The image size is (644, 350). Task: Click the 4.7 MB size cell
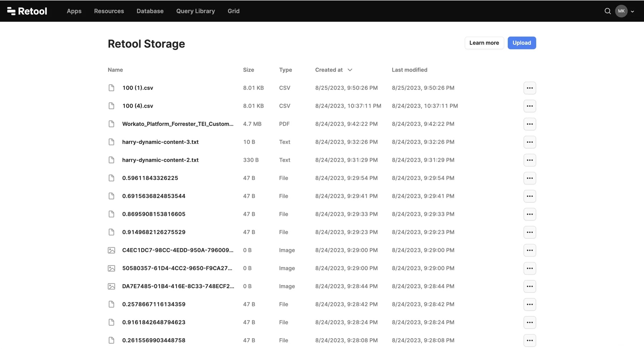252,124
